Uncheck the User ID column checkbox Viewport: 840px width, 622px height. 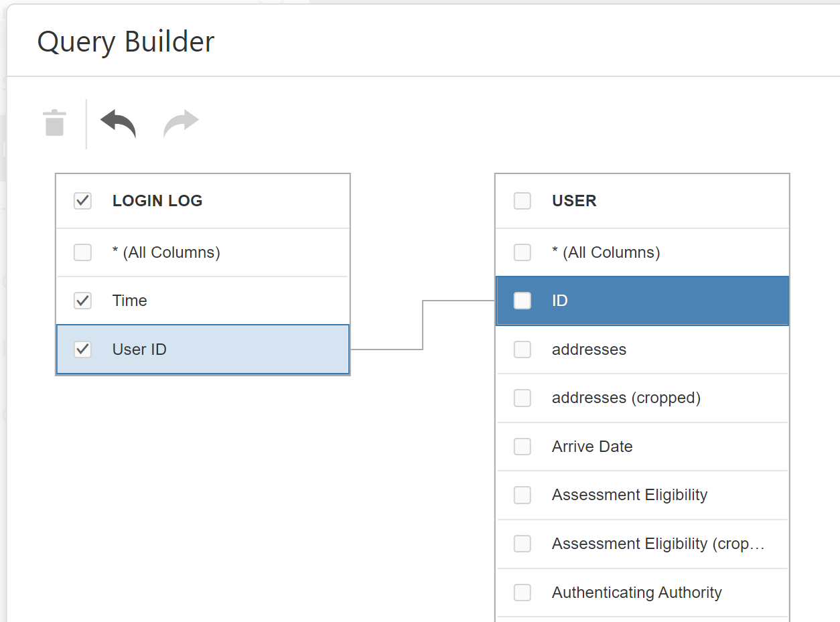(82, 349)
